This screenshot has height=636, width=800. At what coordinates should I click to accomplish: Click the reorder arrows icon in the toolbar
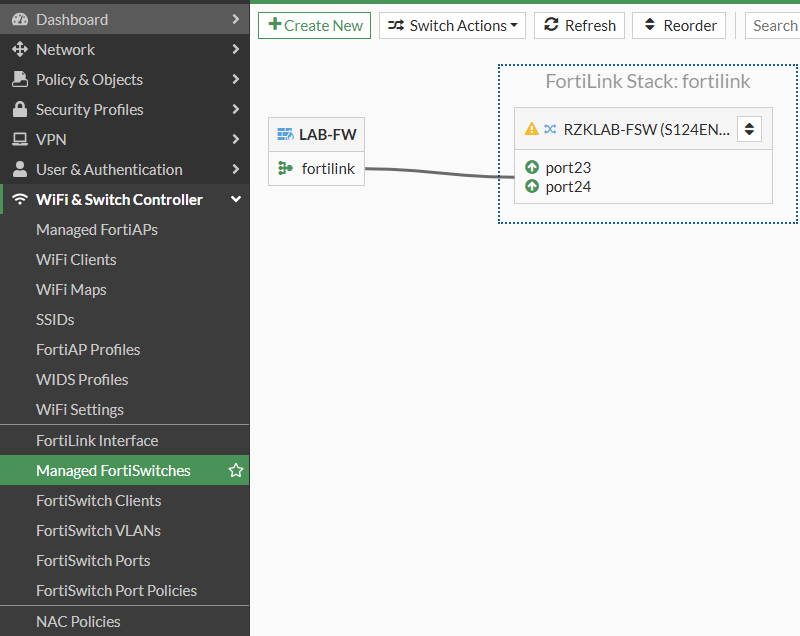tap(649, 24)
